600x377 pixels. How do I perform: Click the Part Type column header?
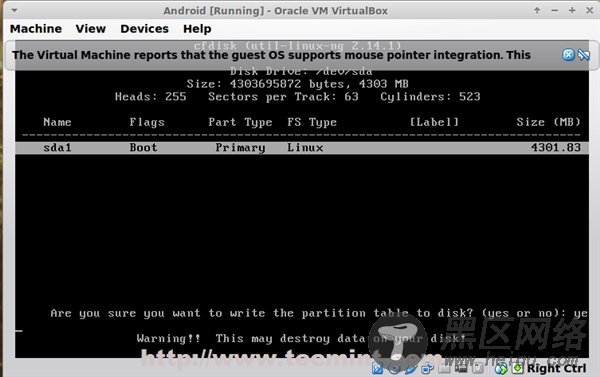[240, 122]
